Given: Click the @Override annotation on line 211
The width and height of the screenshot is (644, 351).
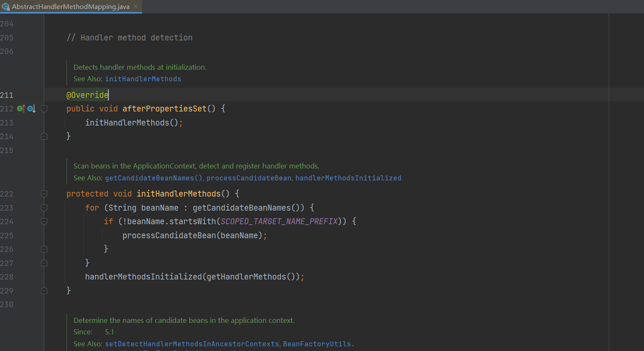Looking at the screenshot, I should coord(88,95).
